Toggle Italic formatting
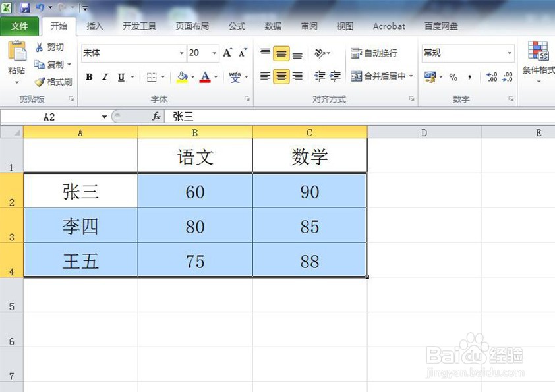This screenshot has height=392, width=555. [x=105, y=77]
